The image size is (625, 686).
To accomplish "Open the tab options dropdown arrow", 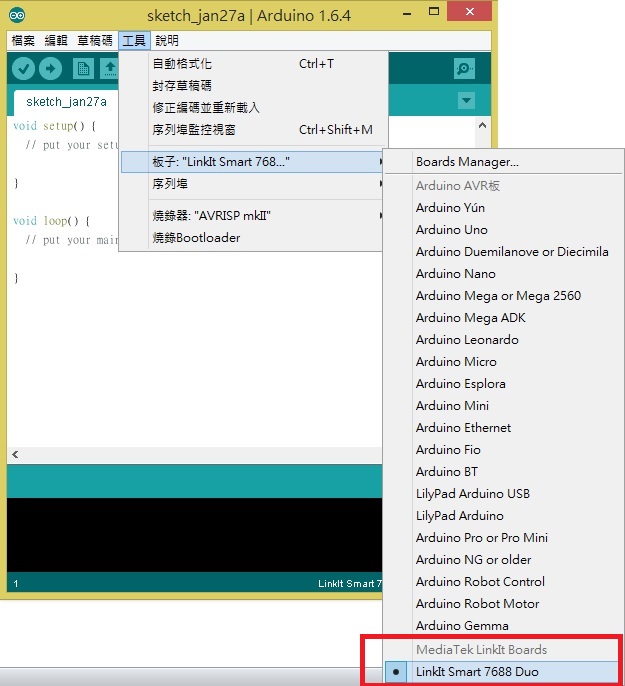I will tap(466, 101).
